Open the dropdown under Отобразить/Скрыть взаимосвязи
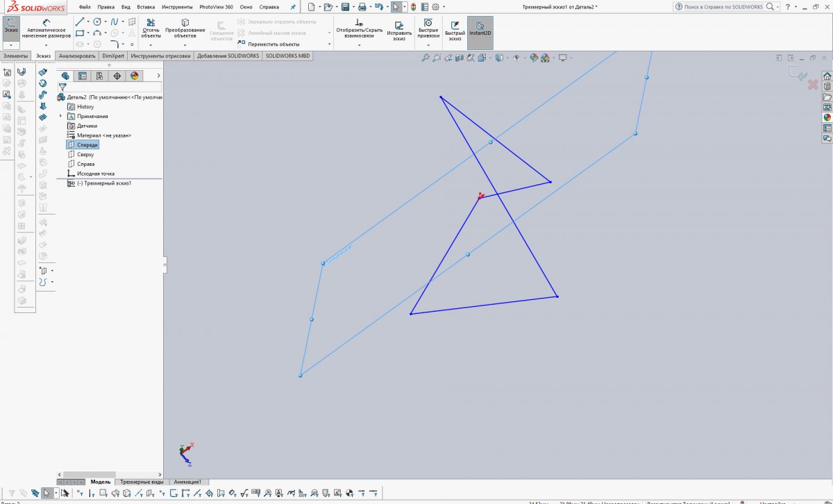This screenshot has width=833, height=504. (359, 46)
